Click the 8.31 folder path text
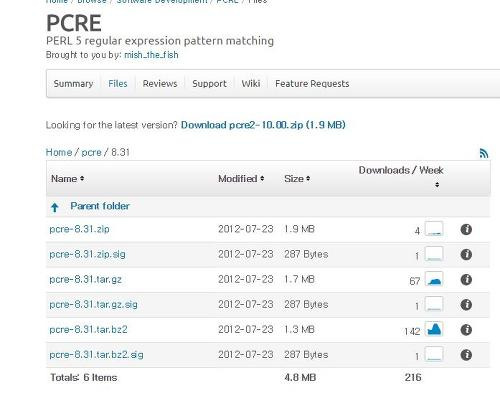 click(x=120, y=152)
